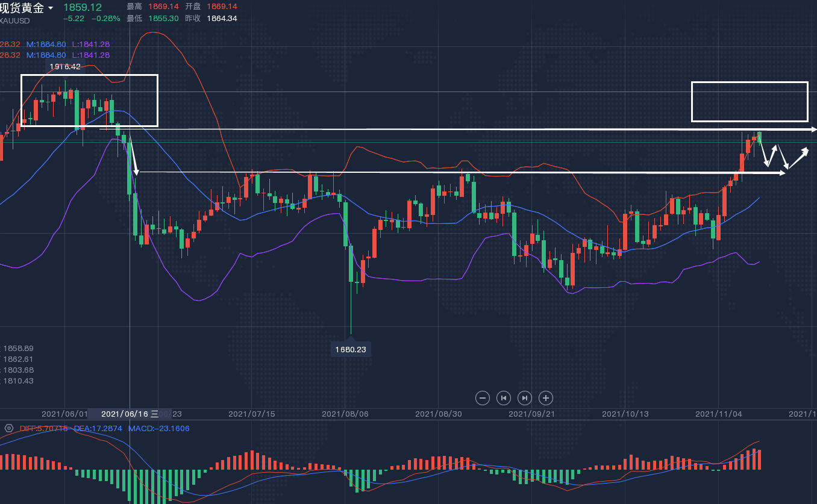Jump to earlier candles with previous icon
817x504 pixels.
pos(503,397)
